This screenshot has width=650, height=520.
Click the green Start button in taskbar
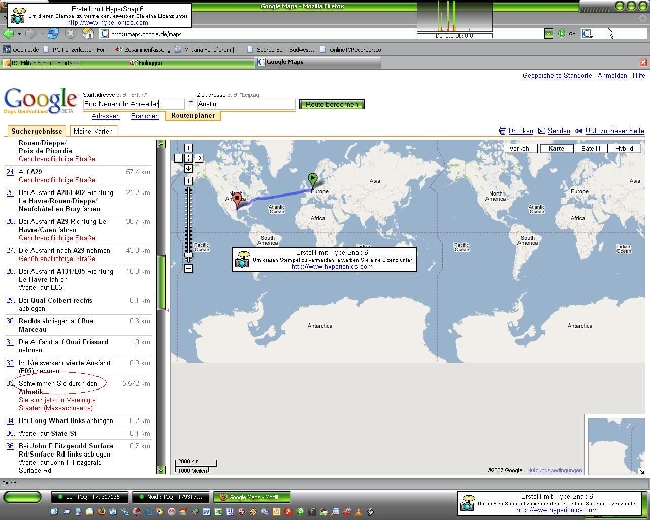click(x=22, y=497)
